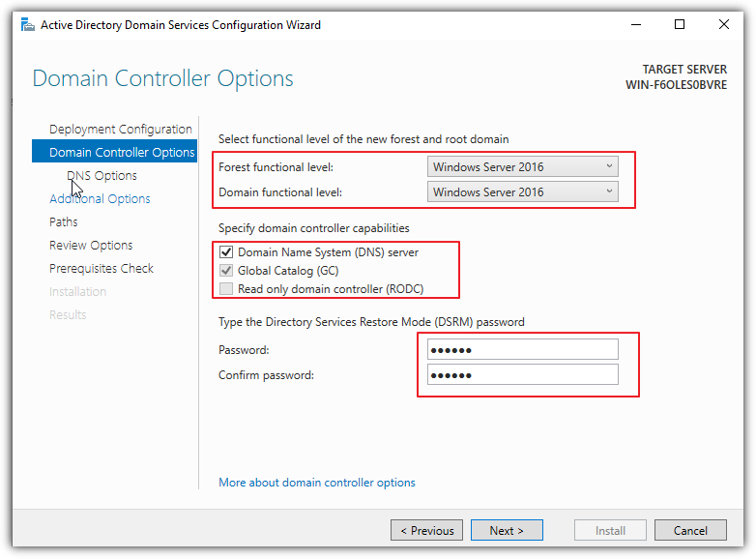Screen dimensions: 756x559
Task: Cancel the configuration wizard
Action: pos(690,531)
